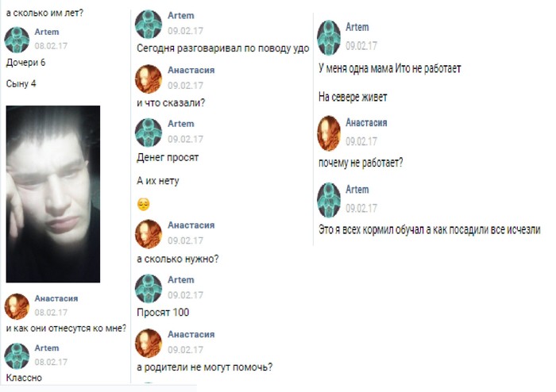
Task: Select the message 'На севере живет'
Action: (353, 97)
